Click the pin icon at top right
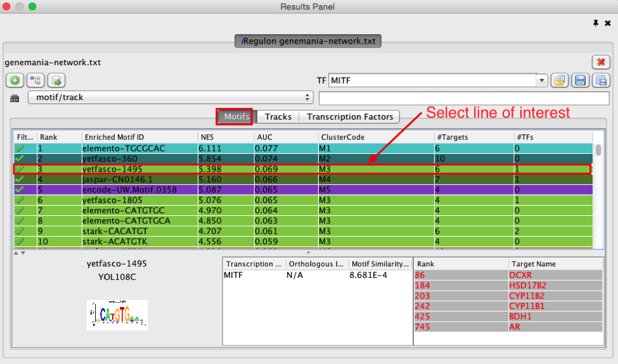618x364 pixels. click(596, 23)
